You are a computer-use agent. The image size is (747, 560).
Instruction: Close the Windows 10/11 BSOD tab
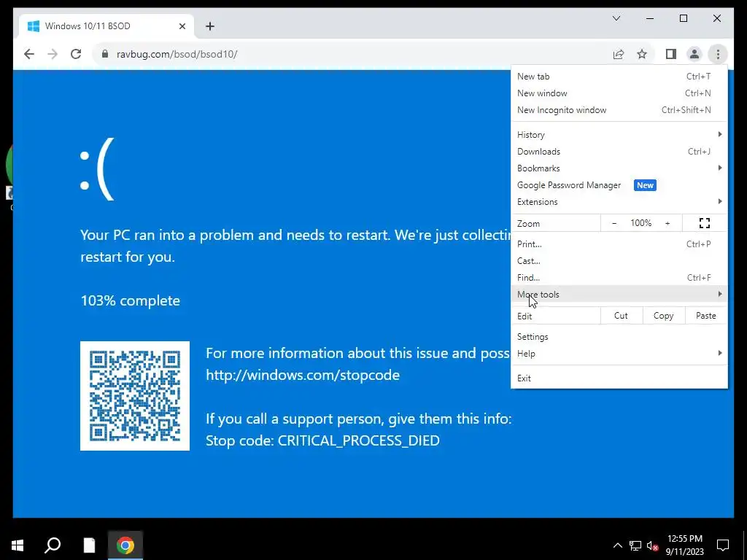(x=182, y=26)
